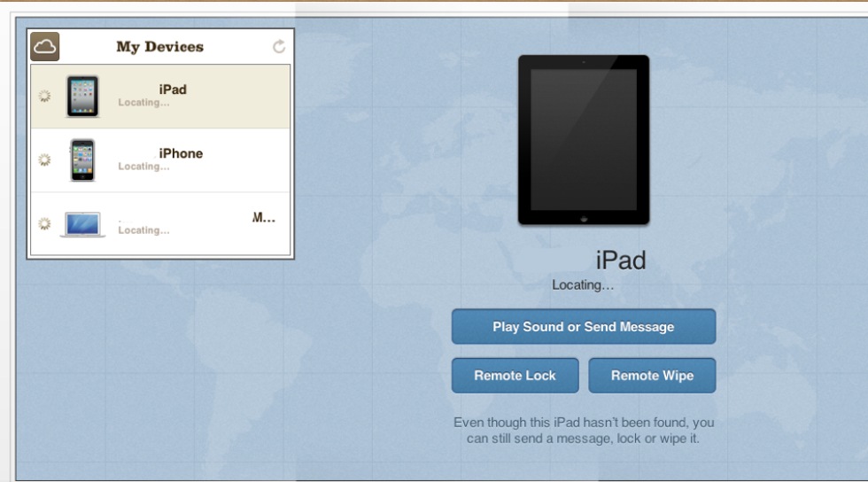Click the iCloud cloud icon in My Devices header
This screenshot has width=868, height=482.
point(45,47)
